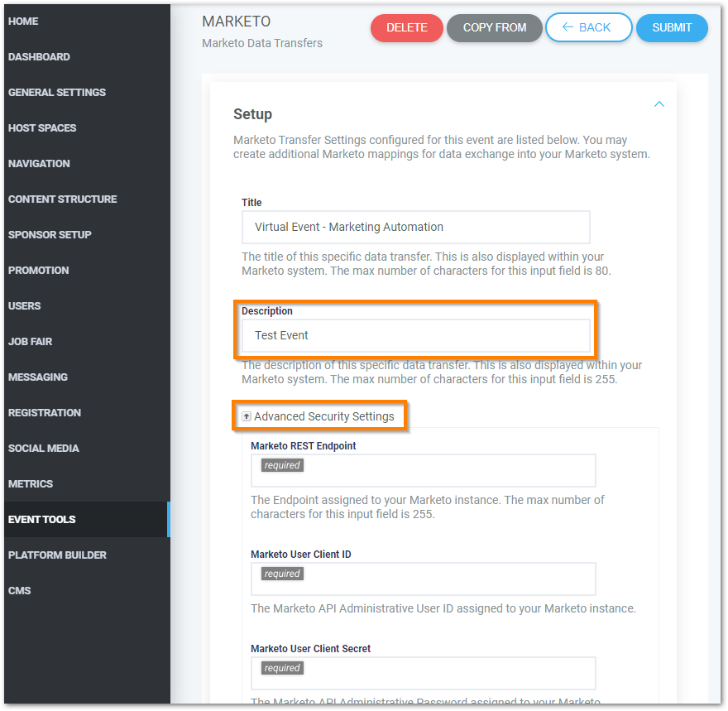728x711 pixels.
Task: Collapse the Setup panel chevron
Action: (x=659, y=104)
